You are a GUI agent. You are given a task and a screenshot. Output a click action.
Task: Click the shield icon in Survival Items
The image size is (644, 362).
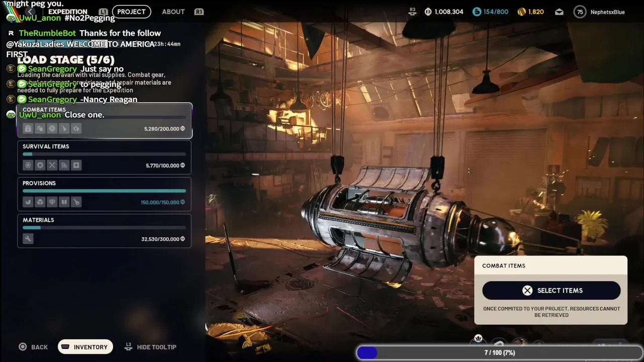click(x=28, y=165)
